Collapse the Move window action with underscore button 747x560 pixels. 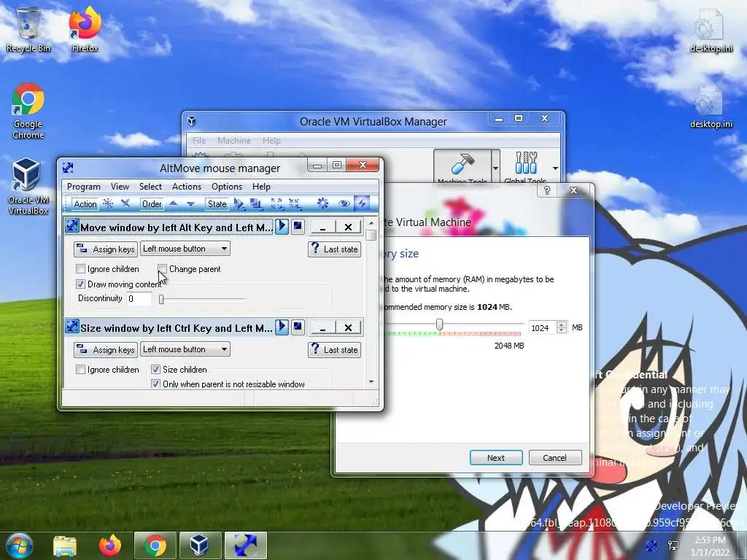coord(322,227)
